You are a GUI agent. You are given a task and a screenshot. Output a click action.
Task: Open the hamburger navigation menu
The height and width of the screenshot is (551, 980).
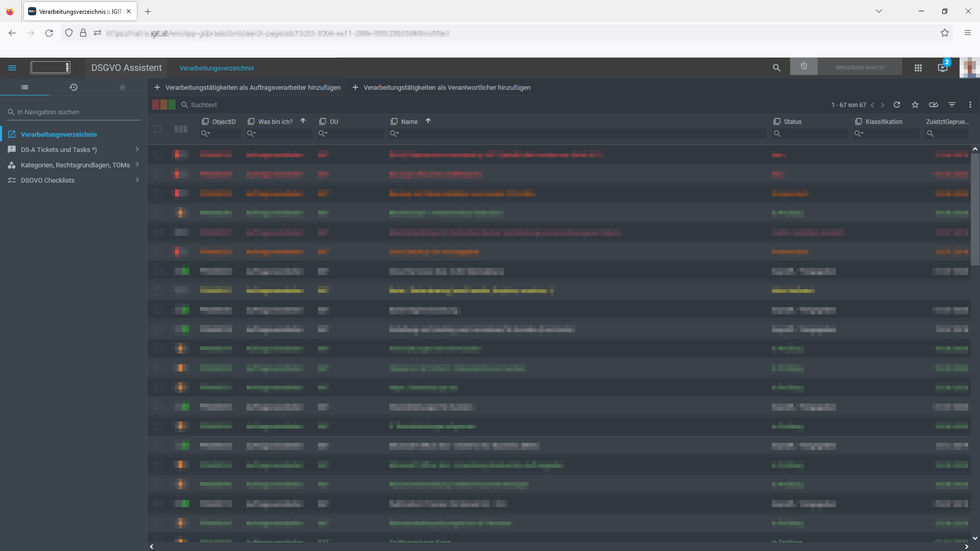tap(12, 67)
